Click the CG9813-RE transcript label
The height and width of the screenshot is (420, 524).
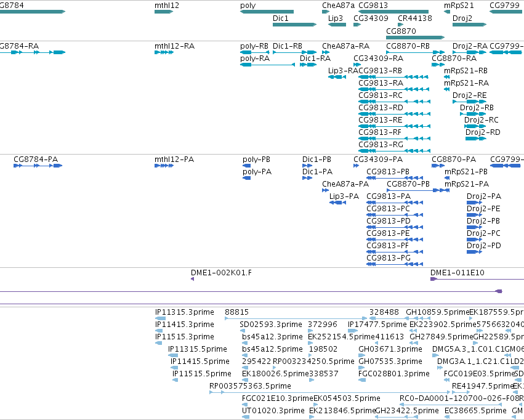click(381, 120)
